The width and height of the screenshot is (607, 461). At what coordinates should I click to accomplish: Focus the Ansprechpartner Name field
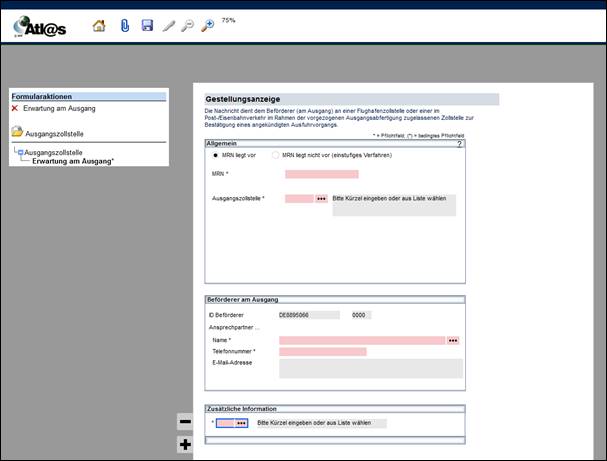(x=362, y=341)
